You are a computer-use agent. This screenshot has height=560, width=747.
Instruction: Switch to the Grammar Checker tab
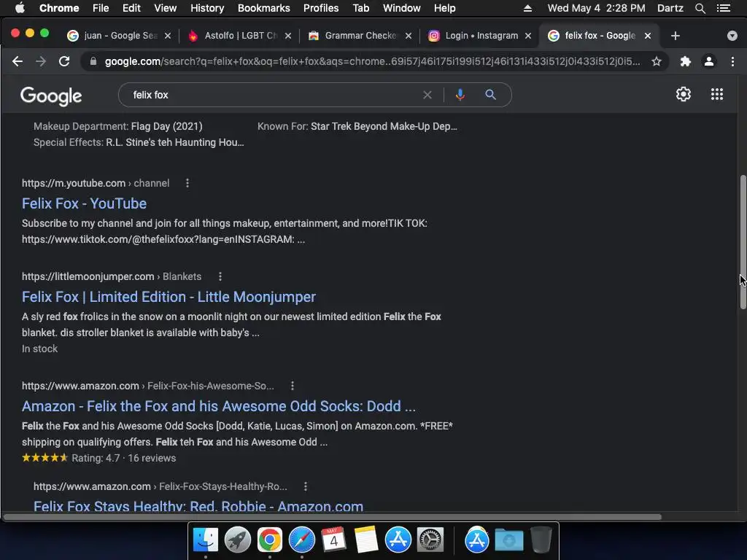tap(360, 36)
